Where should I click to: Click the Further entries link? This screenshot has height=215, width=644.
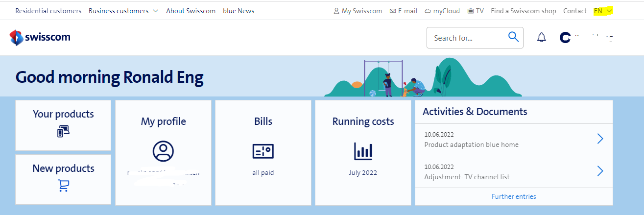514,196
